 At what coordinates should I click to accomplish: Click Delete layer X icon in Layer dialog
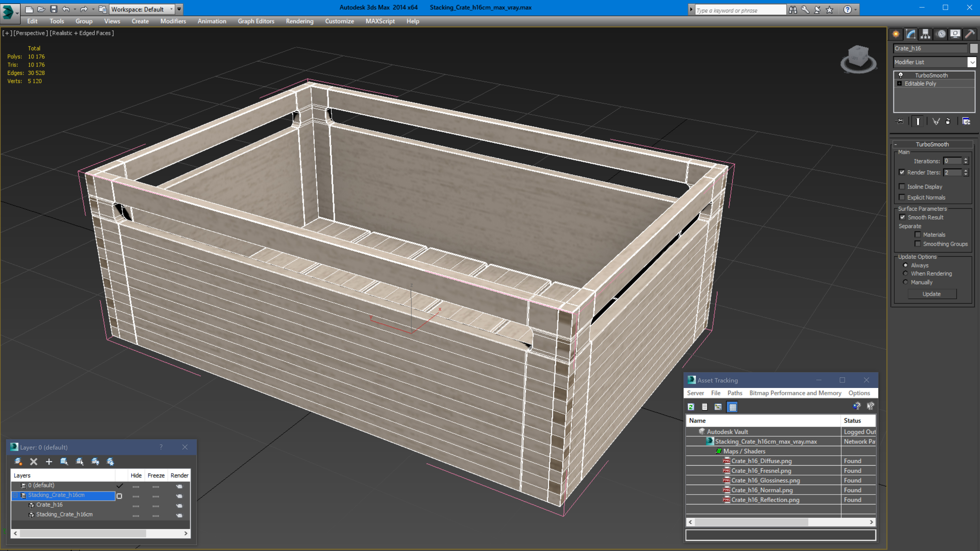[x=33, y=461]
